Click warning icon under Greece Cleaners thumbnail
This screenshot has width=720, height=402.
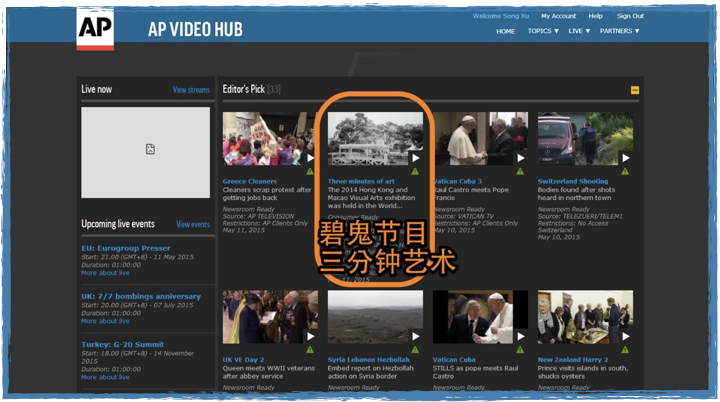pos(310,171)
